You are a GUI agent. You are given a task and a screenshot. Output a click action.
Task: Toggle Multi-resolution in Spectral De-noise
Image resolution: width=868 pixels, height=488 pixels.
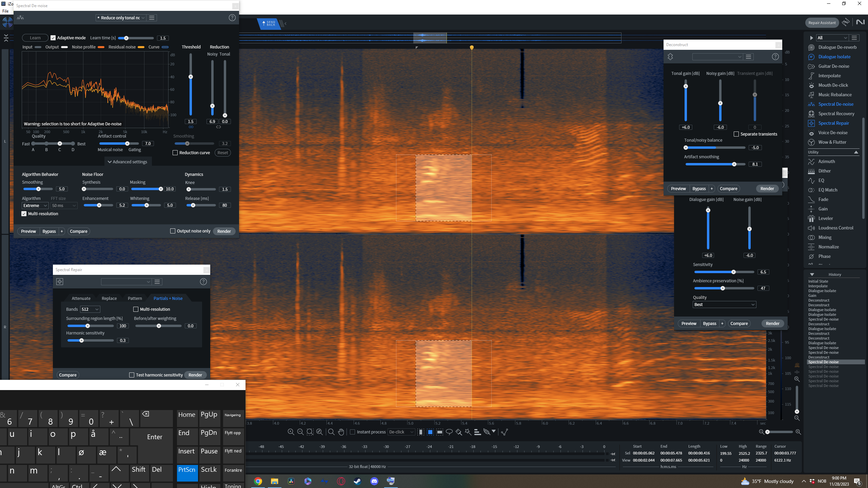(24, 213)
